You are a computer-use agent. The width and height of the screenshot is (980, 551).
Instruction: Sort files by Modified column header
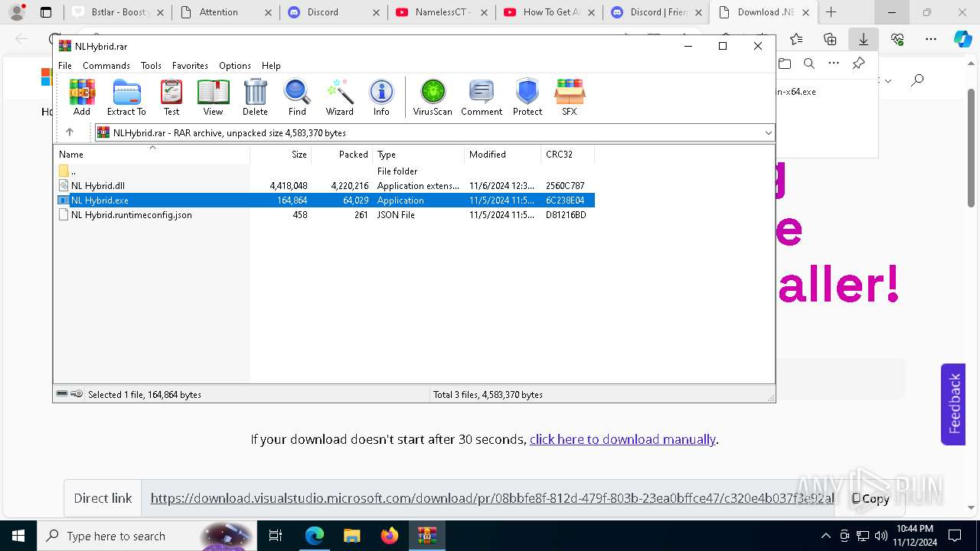[x=502, y=155]
